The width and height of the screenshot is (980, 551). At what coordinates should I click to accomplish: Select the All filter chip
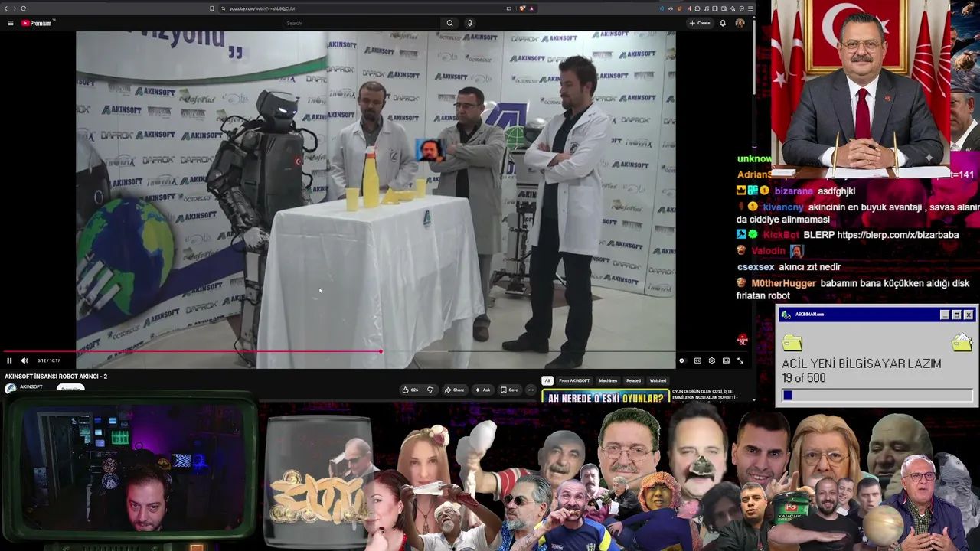pyautogui.click(x=547, y=380)
